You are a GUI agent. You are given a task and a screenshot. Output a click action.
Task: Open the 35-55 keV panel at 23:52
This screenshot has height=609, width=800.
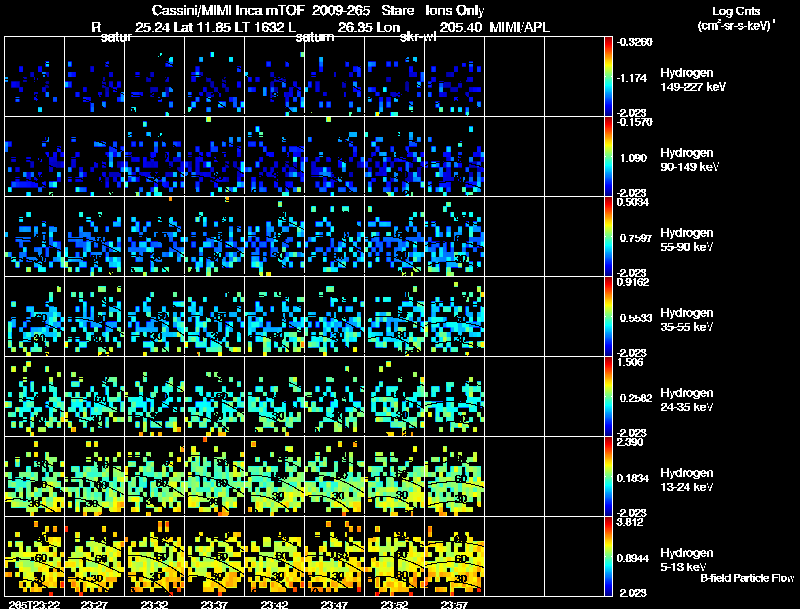(394, 317)
